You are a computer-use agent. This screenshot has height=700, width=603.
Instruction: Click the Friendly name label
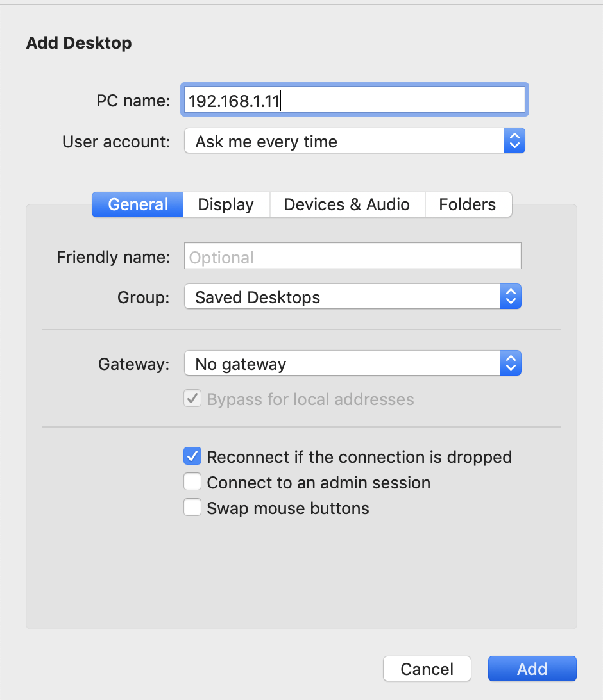coord(114,257)
